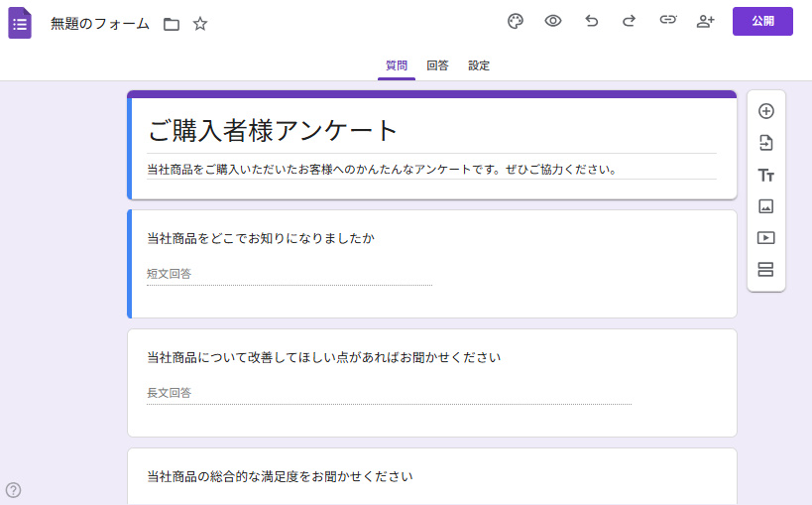Undo the last change
812x505 pixels.
[592, 21]
